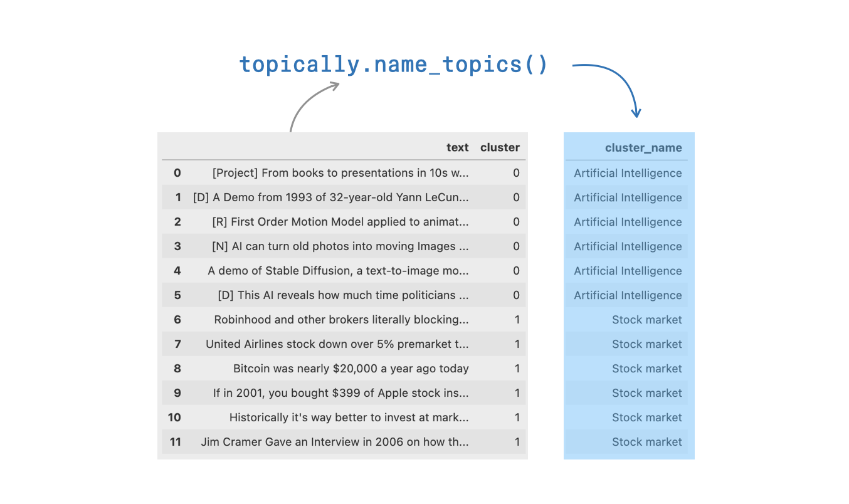Click the cluster value for the United Airlines row

pyautogui.click(x=517, y=344)
